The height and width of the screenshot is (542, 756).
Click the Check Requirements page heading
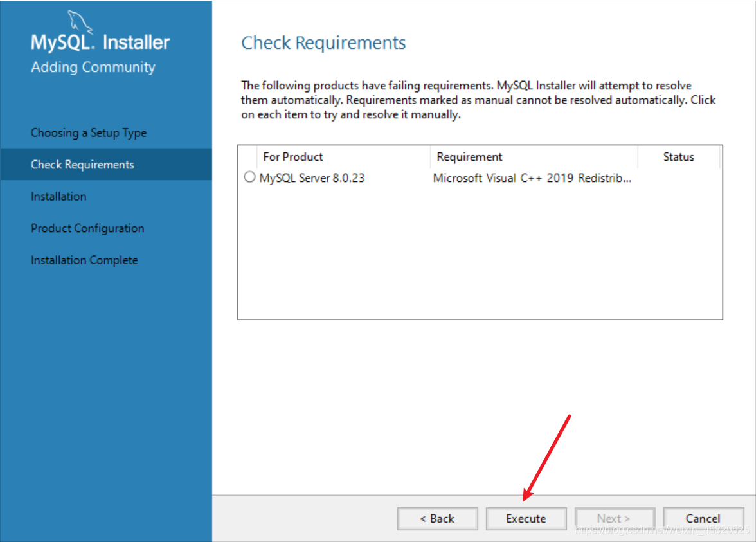[x=323, y=43]
